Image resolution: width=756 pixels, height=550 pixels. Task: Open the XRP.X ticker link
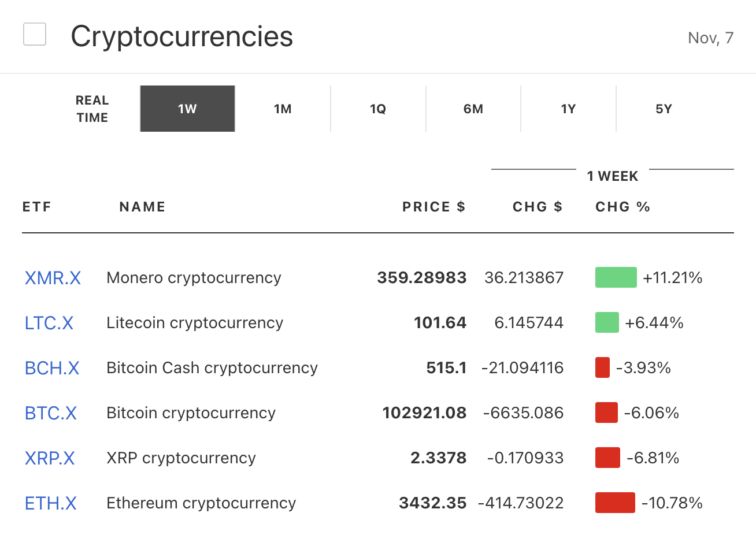pos(50,458)
